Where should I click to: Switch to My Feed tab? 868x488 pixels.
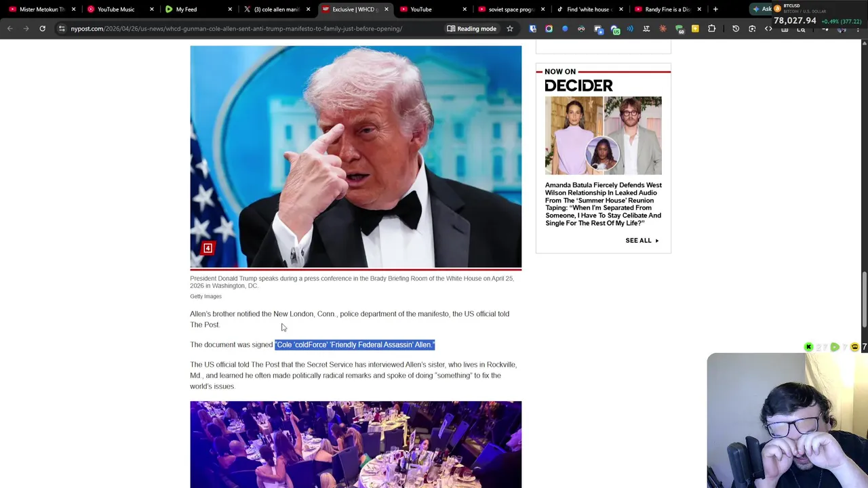pos(199,9)
